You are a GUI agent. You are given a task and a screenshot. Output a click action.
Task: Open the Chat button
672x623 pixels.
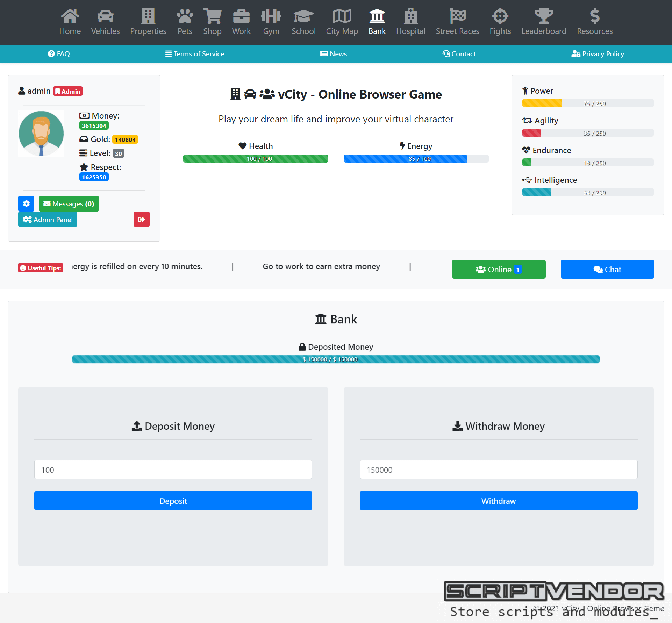(x=607, y=269)
